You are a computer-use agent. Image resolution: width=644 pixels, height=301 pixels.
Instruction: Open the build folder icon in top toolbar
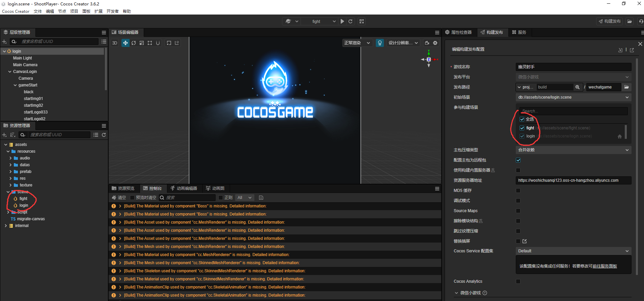[x=629, y=21]
